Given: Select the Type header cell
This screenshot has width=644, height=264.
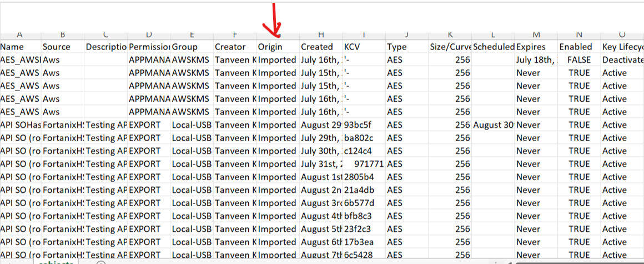Looking at the screenshot, I should [407, 47].
